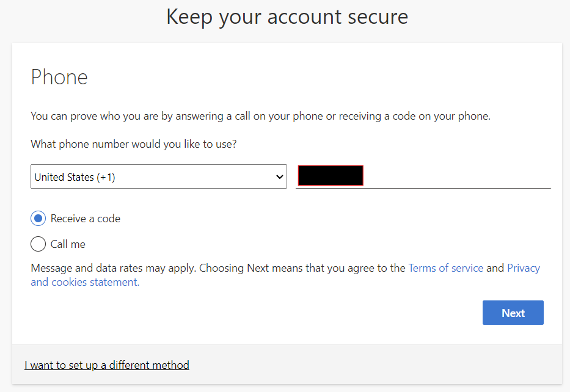Focus the phone number input field
570x392 pixels.
point(458,176)
